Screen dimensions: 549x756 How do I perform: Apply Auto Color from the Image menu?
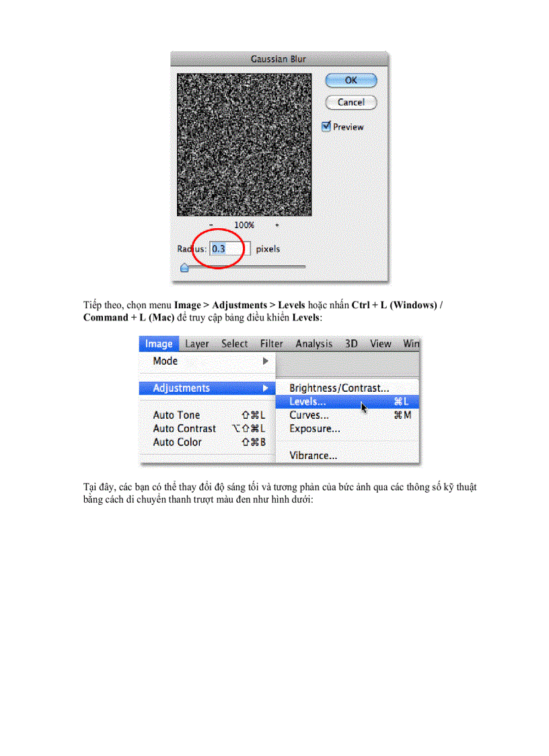coord(175,442)
